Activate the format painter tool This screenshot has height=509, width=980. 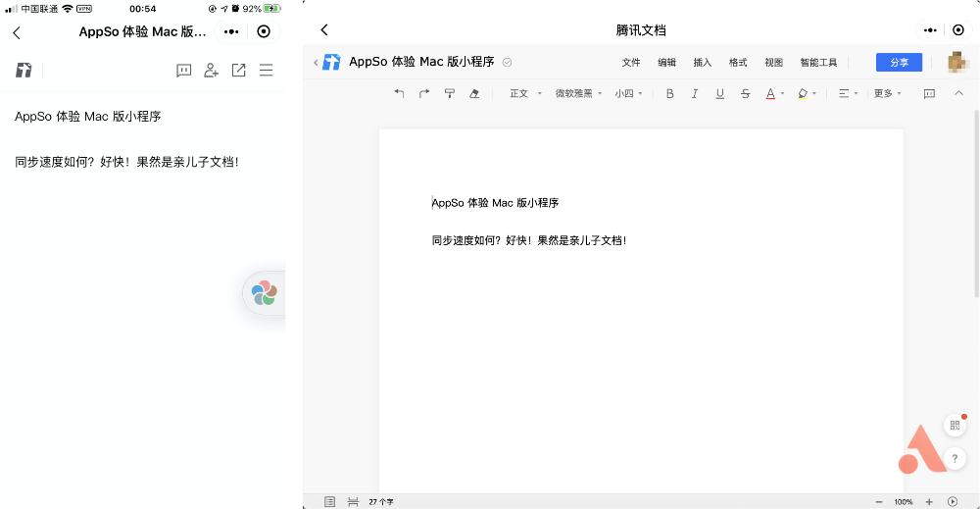450,93
